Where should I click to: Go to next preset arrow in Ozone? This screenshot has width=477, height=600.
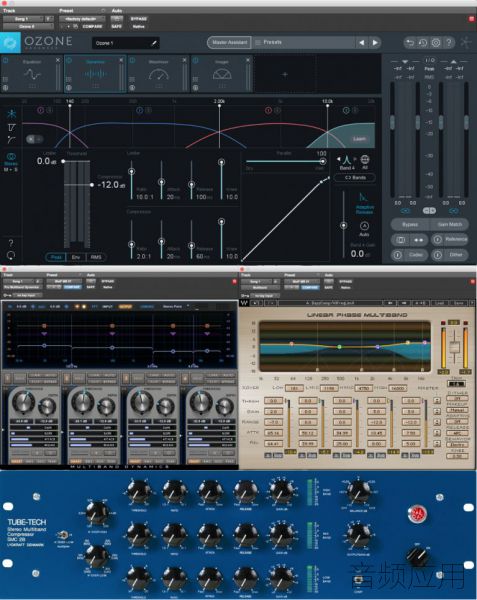pyautogui.click(x=375, y=42)
